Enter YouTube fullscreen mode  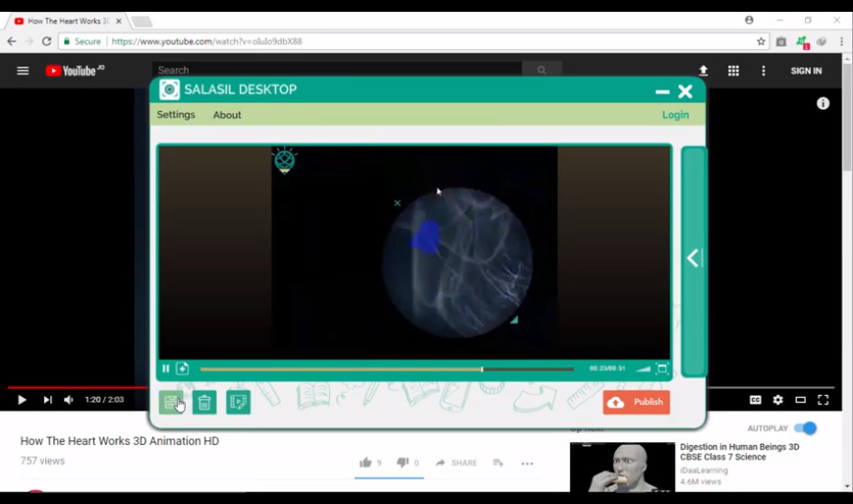pos(824,400)
